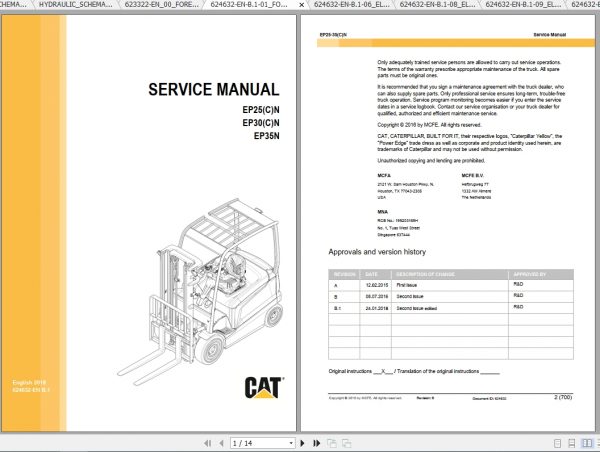Click the 12.02.2015 date cell
The image size is (600, 452).
coord(377,285)
